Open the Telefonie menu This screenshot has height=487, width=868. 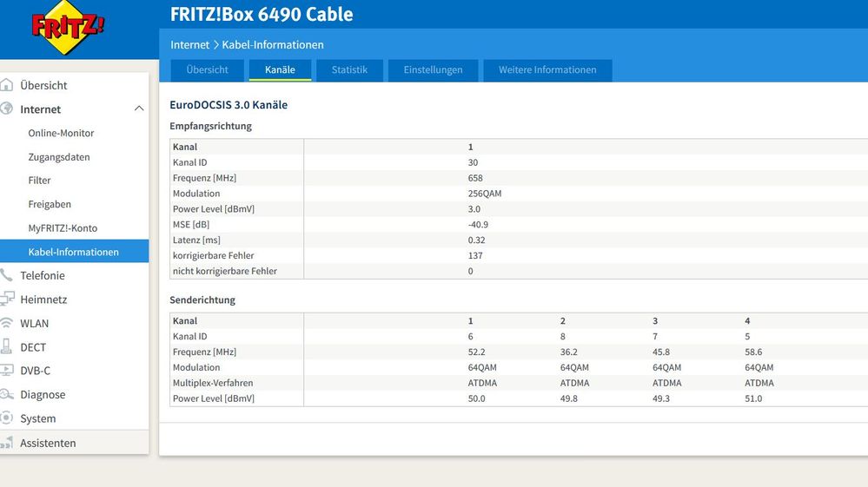coord(42,275)
